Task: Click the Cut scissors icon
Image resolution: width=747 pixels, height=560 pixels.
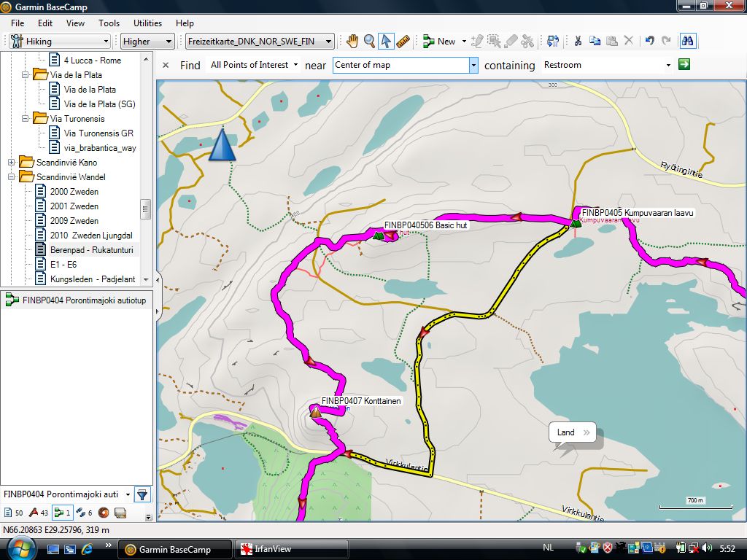Action: coord(577,42)
